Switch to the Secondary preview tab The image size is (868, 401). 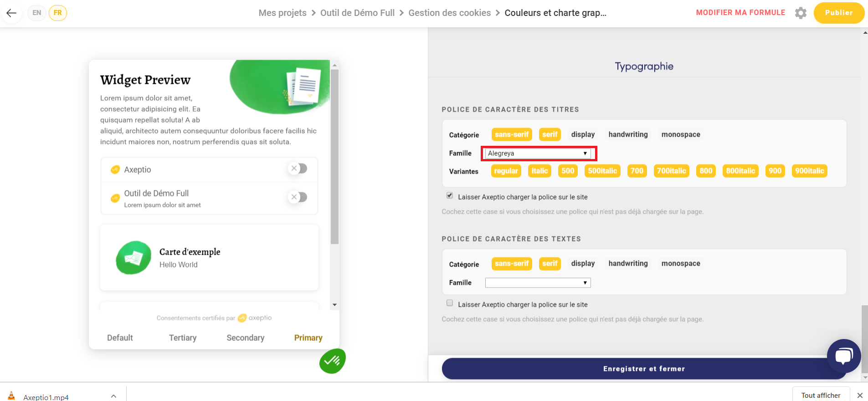[246, 338]
